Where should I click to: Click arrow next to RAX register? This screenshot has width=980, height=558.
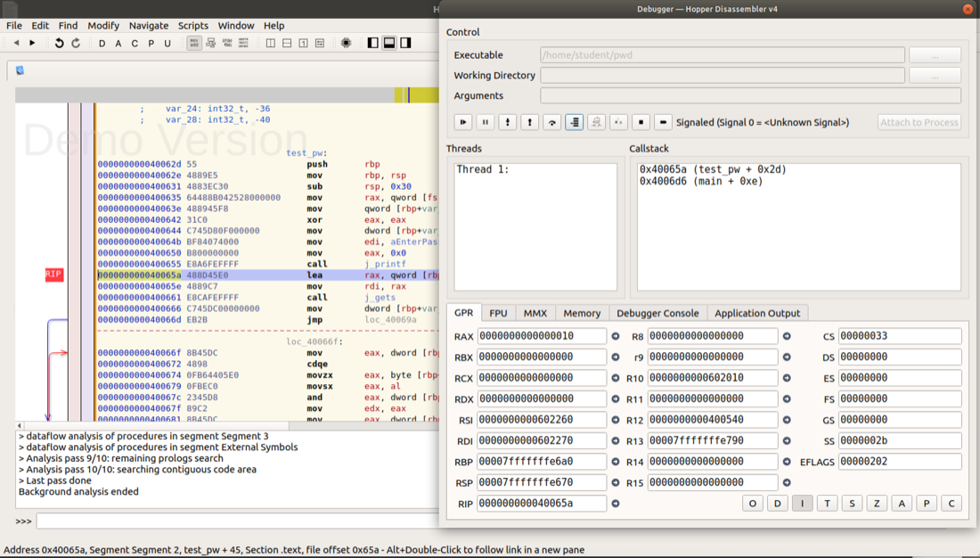615,336
